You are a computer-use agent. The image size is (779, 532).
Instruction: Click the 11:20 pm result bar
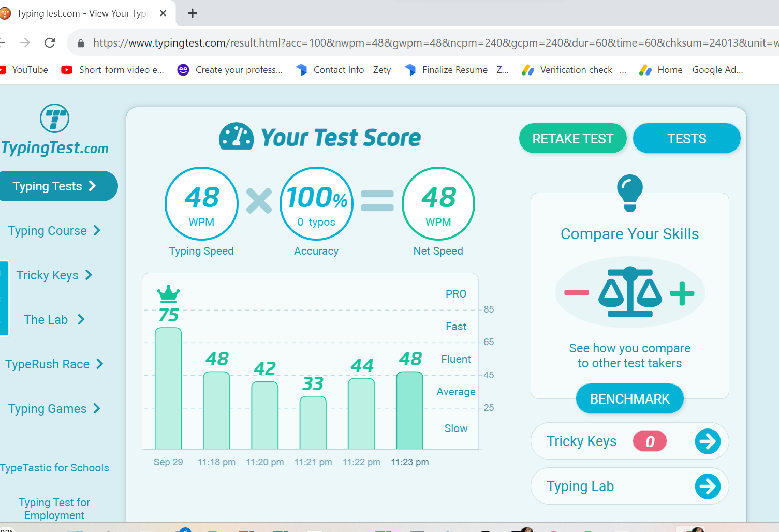click(264, 415)
